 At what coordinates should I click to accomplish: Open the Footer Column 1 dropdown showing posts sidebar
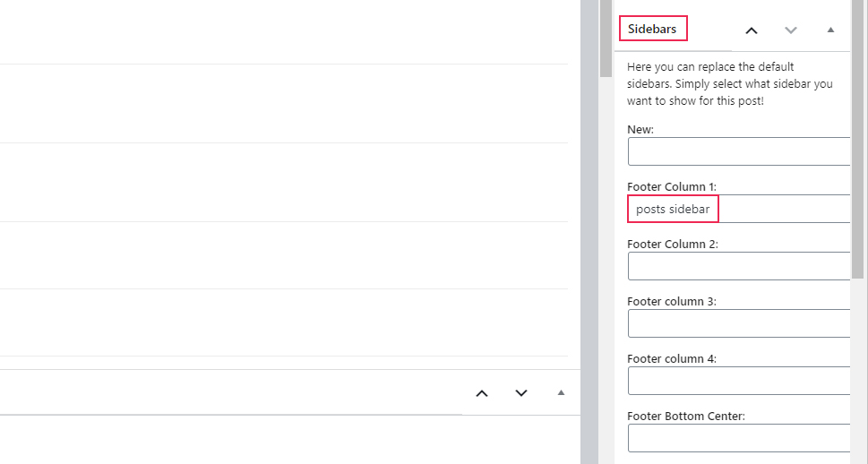click(x=739, y=209)
